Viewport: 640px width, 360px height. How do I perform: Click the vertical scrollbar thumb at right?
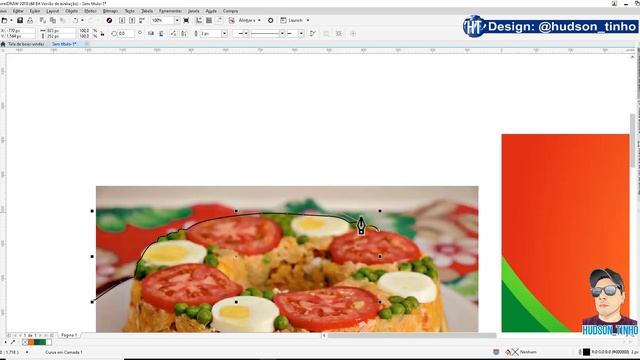click(633, 141)
